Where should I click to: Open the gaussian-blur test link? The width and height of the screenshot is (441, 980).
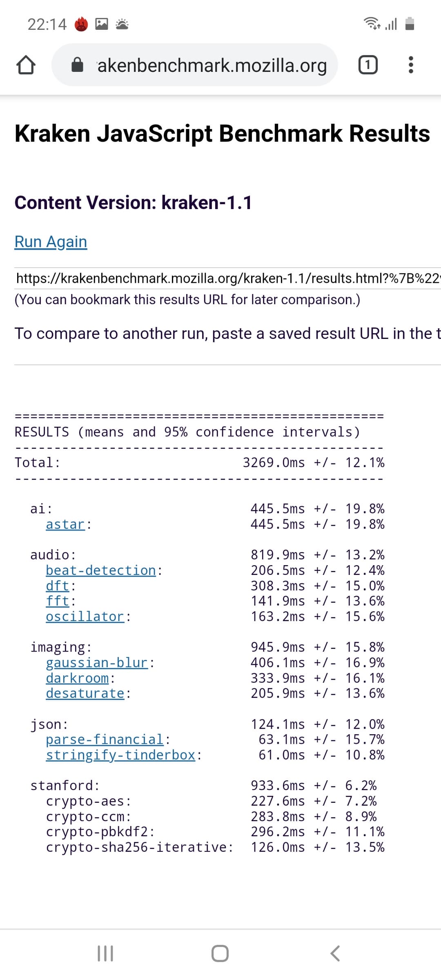pos(96,663)
